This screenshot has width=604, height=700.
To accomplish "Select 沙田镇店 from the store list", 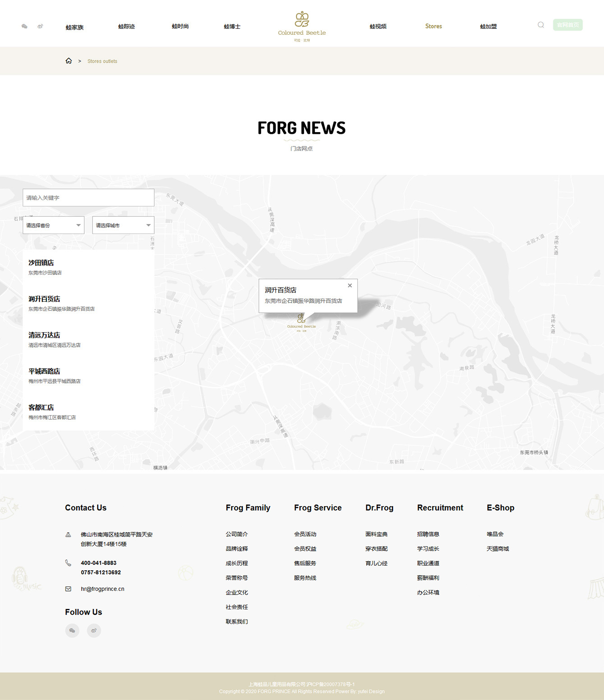I will pos(41,263).
